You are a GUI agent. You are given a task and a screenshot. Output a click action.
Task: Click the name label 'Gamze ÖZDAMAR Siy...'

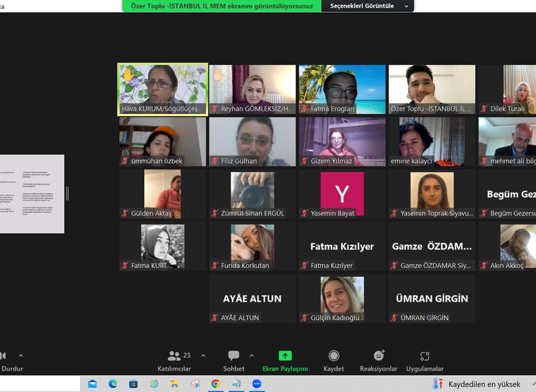pos(435,266)
